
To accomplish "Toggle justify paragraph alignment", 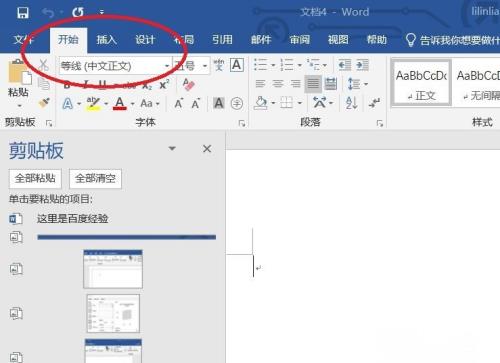I will pos(313,84).
